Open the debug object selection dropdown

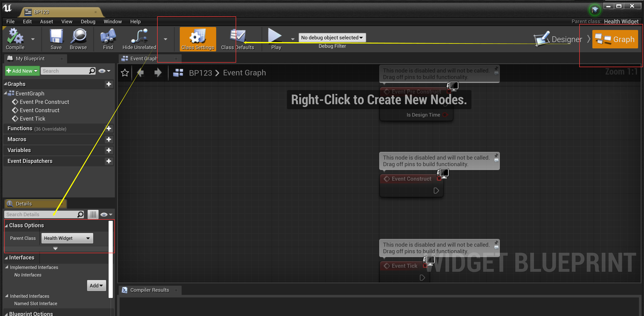[x=332, y=38]
